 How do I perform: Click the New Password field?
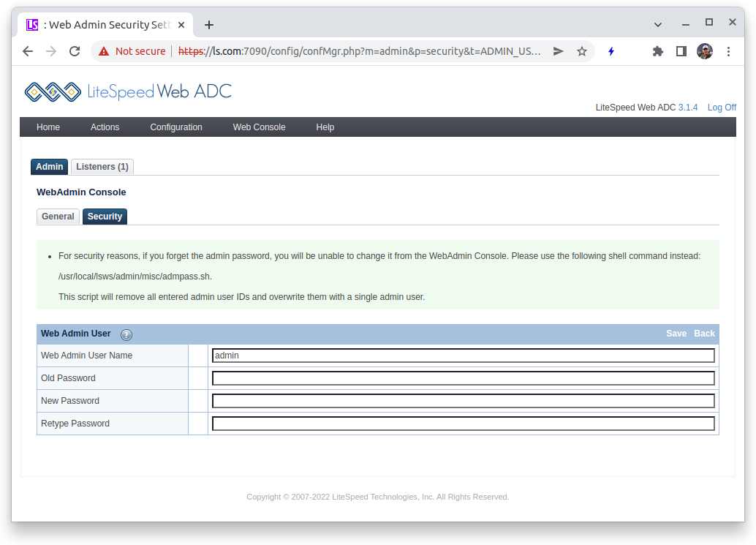pos(464,401)
